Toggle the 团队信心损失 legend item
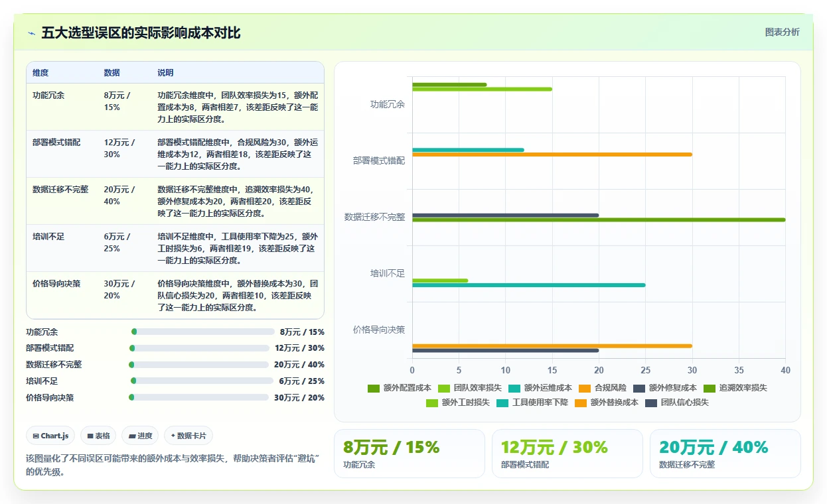The height and width of the screenshot is (504, 827). point(677,403)
